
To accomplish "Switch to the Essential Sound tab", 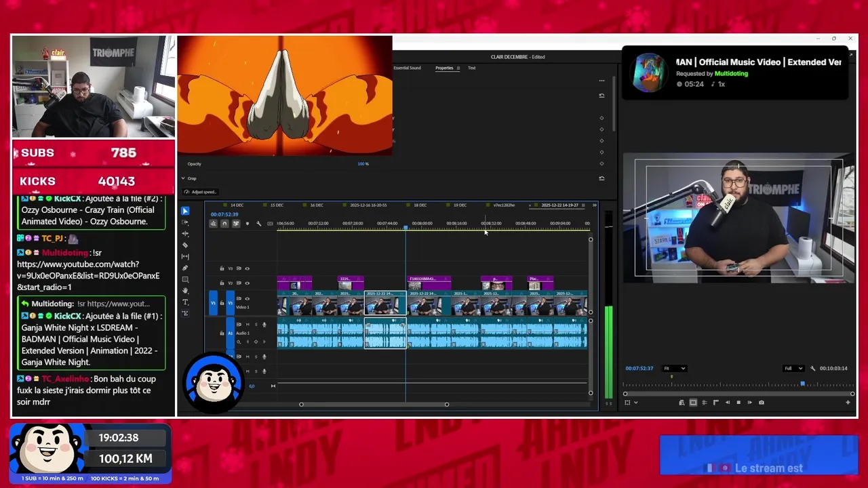I will coord(407,68).
